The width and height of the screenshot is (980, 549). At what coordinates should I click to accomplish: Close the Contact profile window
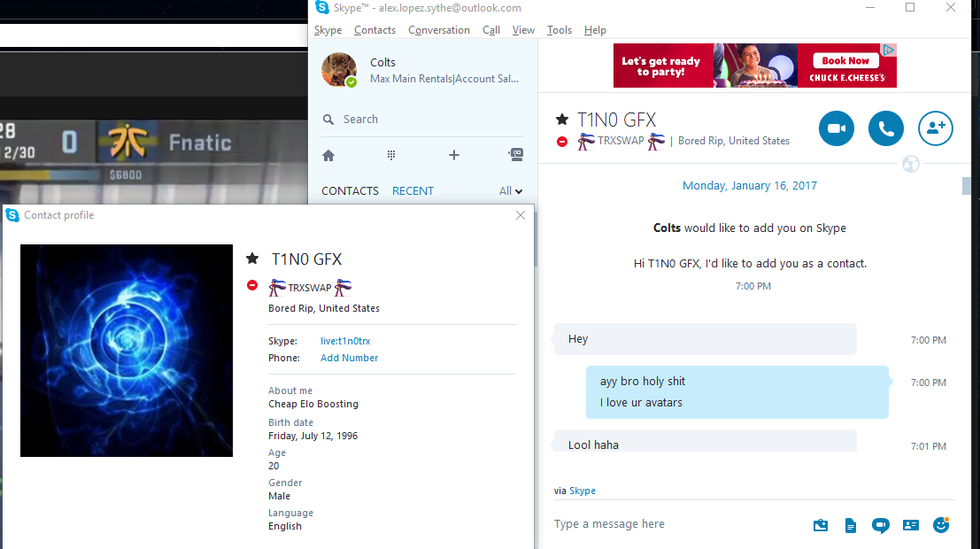click(x=520, y=215)
